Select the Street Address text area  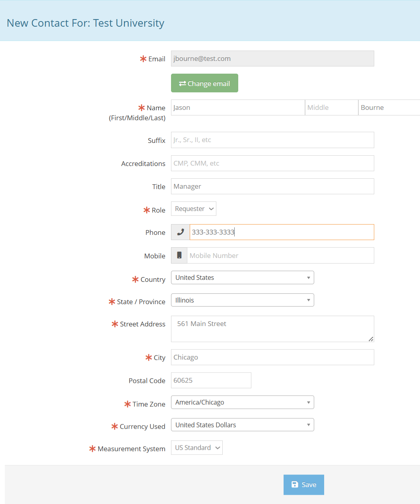click(272, 329)
